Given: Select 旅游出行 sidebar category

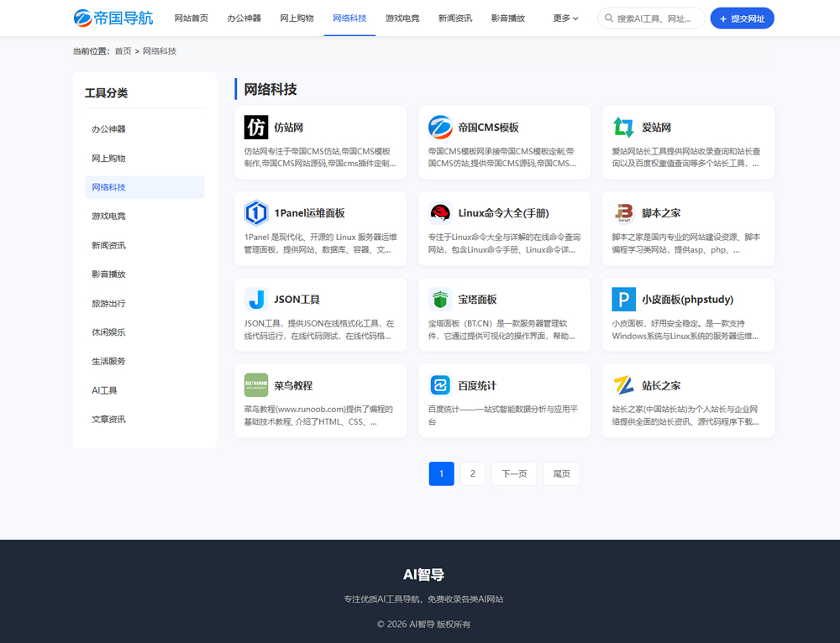Looking at the screenshot, I should (x=144, y=303).
